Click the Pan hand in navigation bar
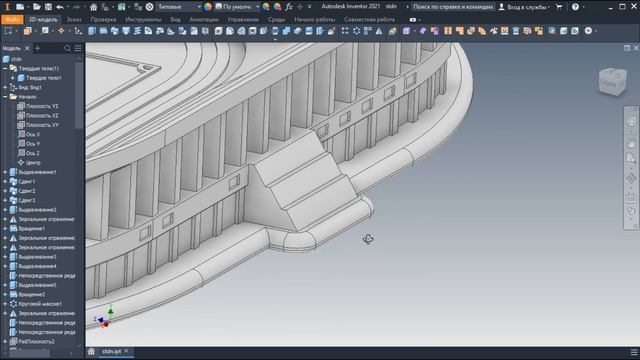This screenshot has height=360, width=640. click(631, 142)
